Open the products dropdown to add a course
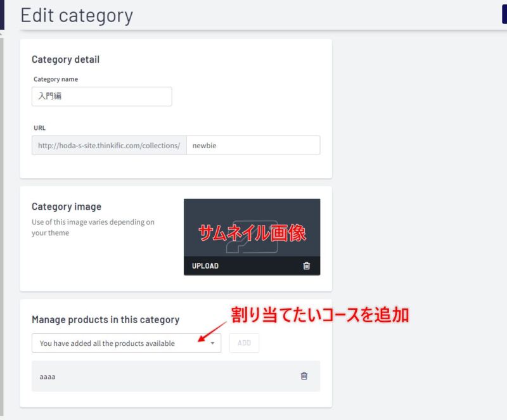Image resolution: width=507 pixels, height=420 pixels. [126, 343]
